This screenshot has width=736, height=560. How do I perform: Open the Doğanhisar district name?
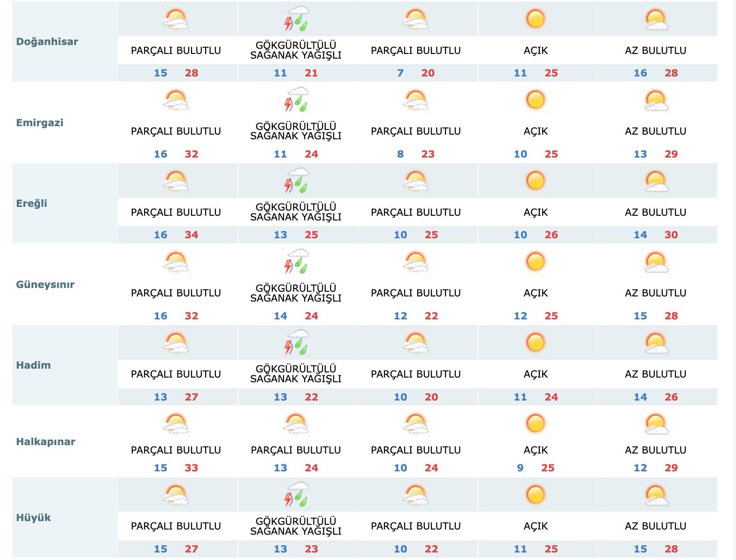(47, 42)
